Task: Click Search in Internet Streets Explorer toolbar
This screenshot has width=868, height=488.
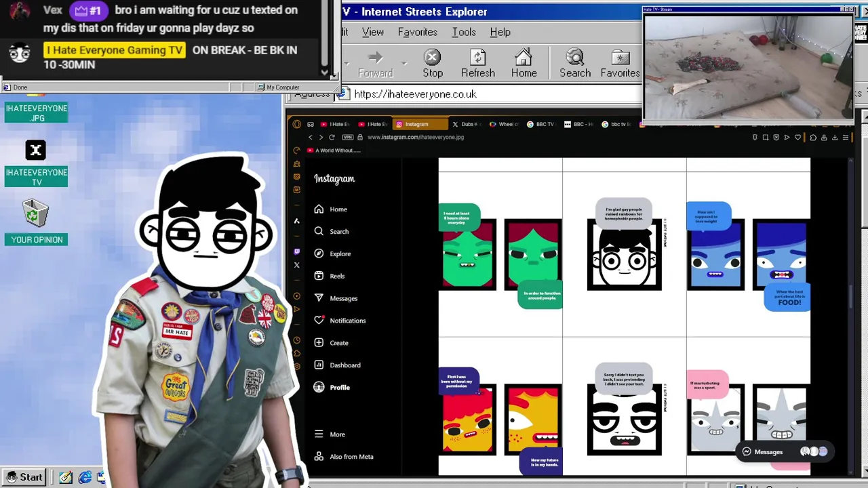Action: [x=575, y=64]
